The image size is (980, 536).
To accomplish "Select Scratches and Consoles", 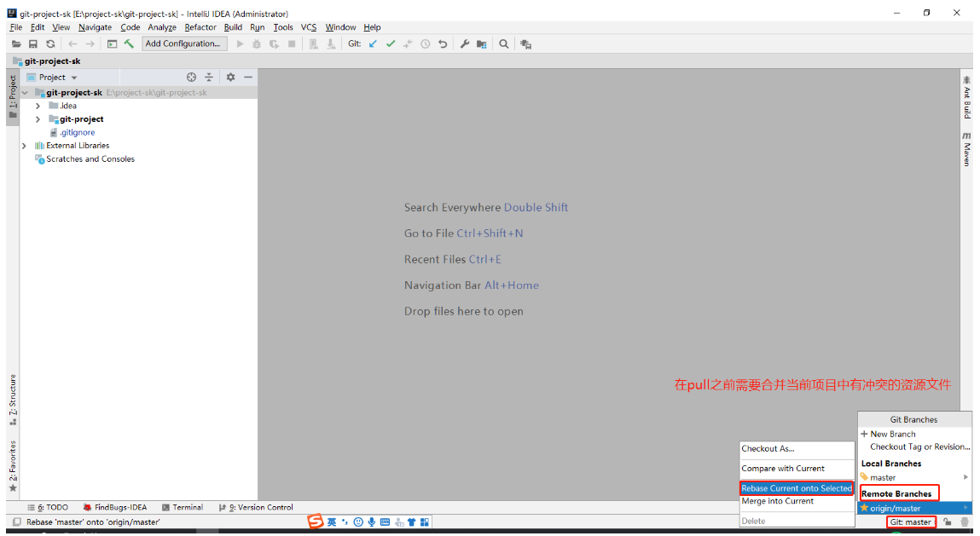I will (85, 158).
